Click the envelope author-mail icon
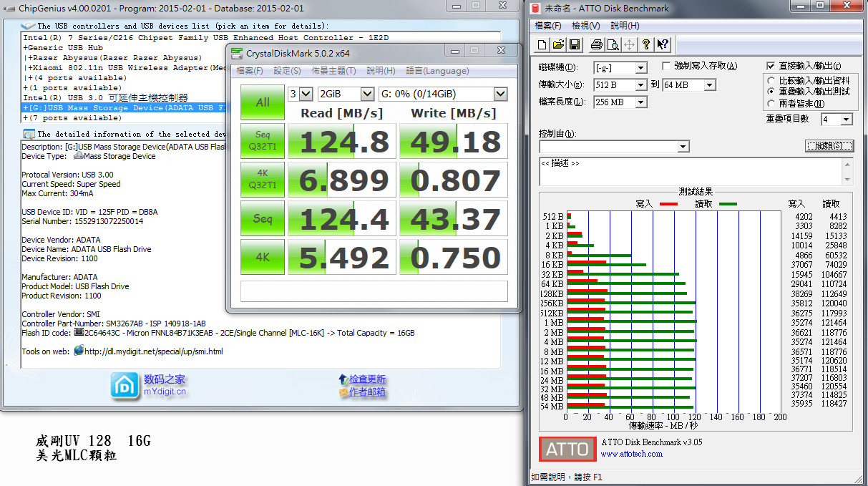Screen dimensions: 868x486 coord(343,392)
